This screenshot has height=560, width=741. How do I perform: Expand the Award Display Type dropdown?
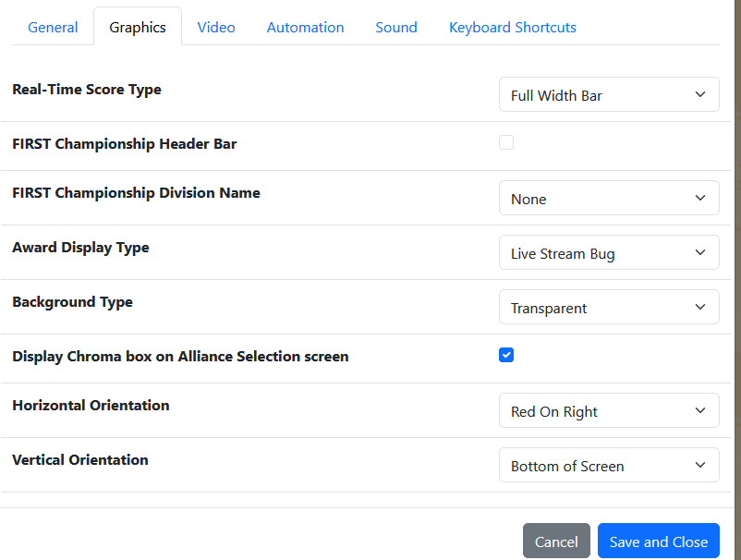tap(608, 253)
